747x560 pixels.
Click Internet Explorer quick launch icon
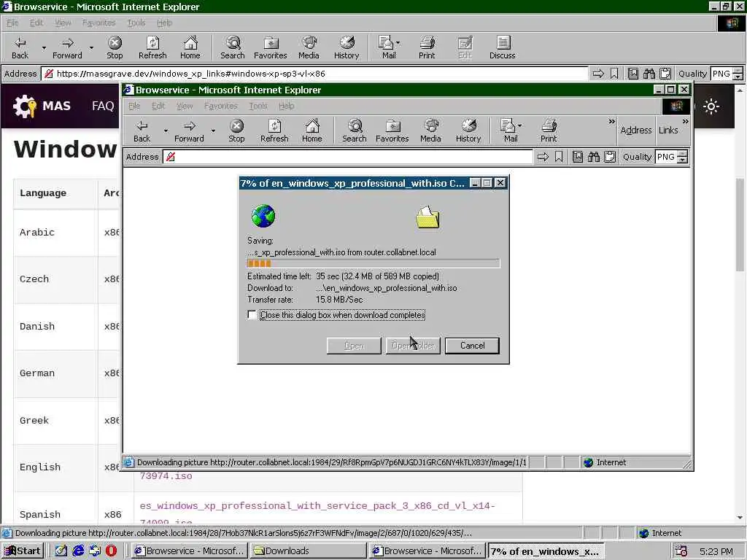pyautogui.click(x=78, y=551)
